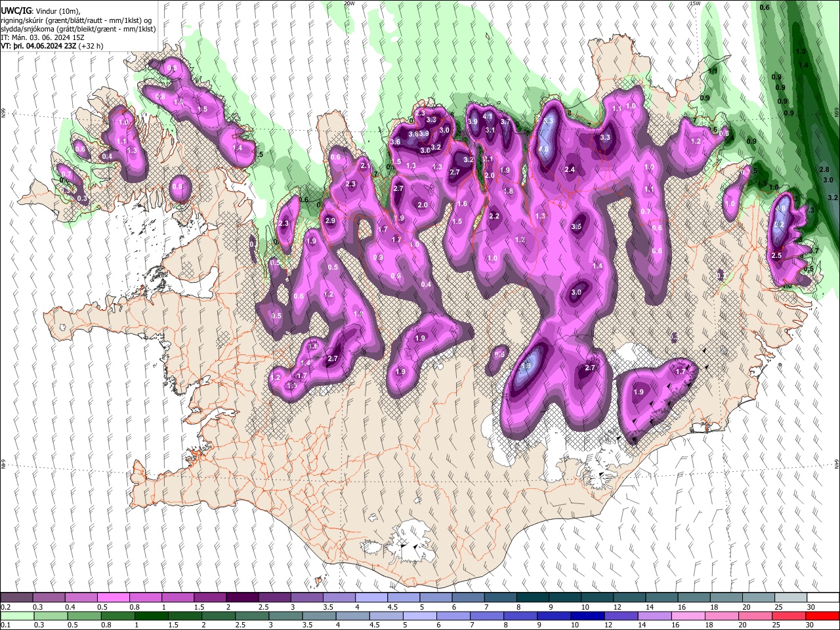Screen dimensions: 840x630
Task: Click the 4.8 value on the map
Action: (x=780, y=209)
